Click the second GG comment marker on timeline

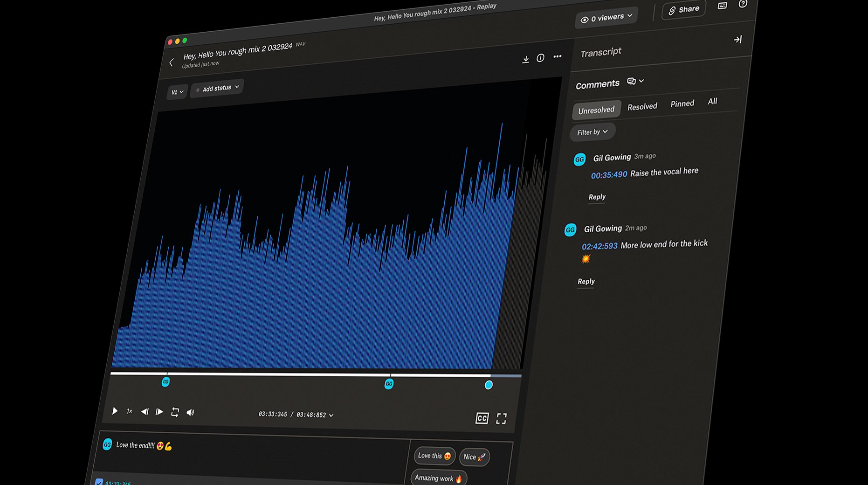click(389, 384)
